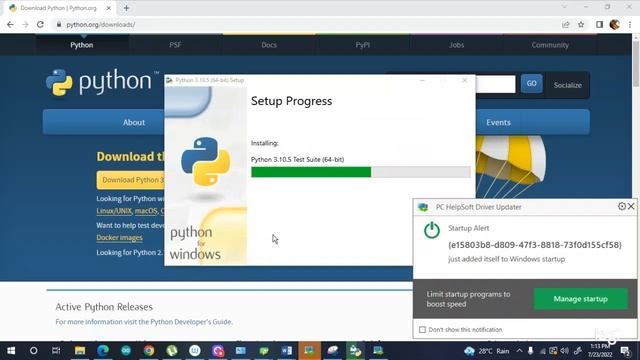Screen dimensions: 640x360
Task: Click the GO search button
Action: coord(531,83)
